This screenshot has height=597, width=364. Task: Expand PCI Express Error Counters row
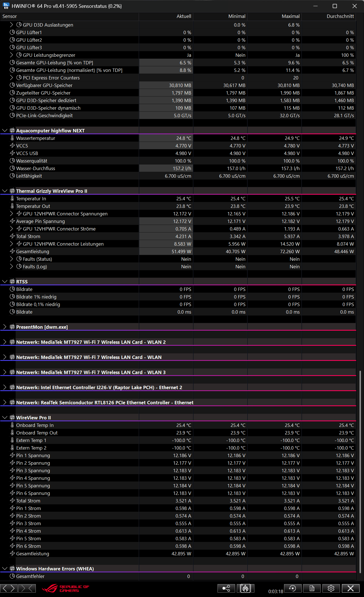point(11,77)
